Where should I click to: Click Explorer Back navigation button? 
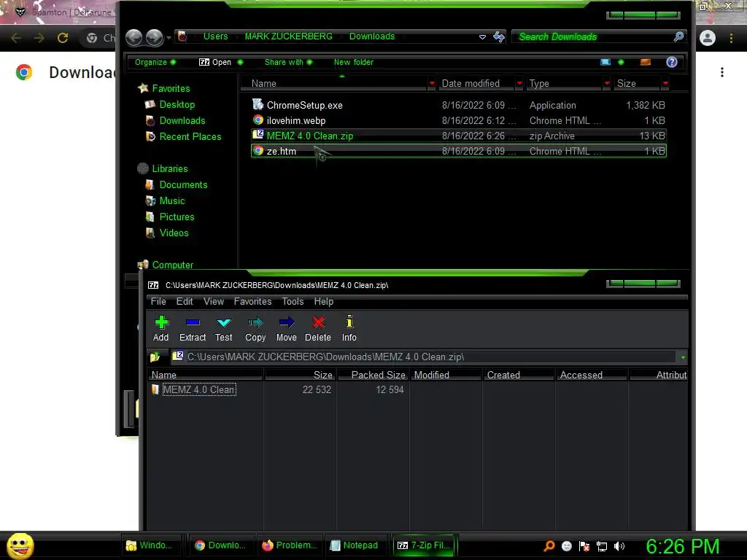click(134, 38)
